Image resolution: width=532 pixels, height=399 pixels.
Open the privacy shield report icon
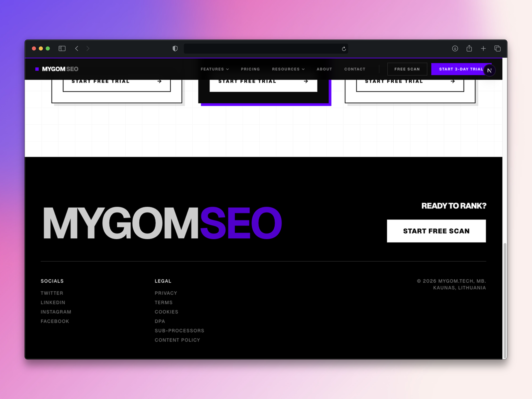tap(175, 48)
